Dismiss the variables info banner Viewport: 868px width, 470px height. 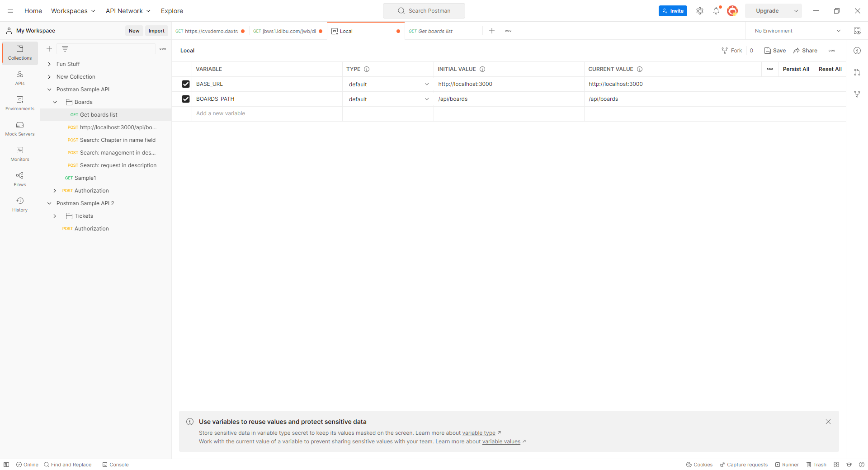point(828,422)
